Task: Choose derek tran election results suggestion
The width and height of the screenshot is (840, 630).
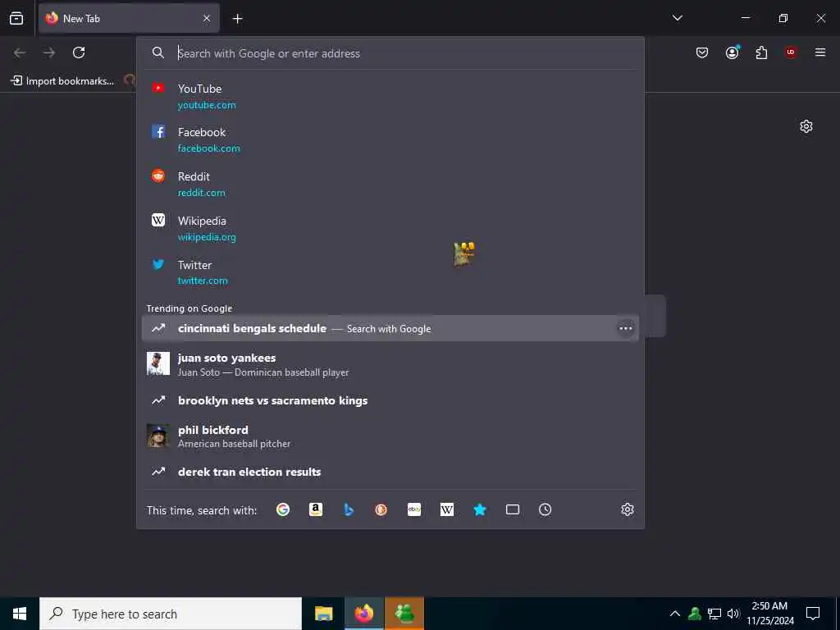Action: [x=390, y=472]
